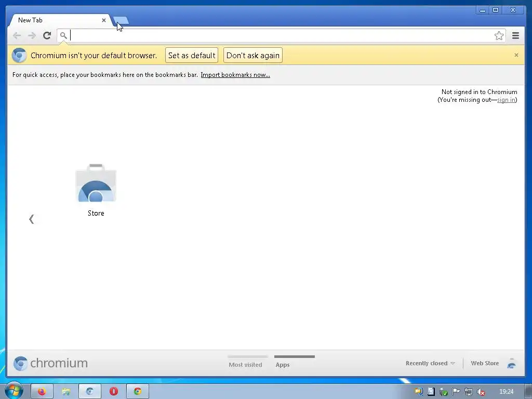This screenshot has height=399, width=532.
Task: Click the chromium logo in the footer
Action: point(50,363)
